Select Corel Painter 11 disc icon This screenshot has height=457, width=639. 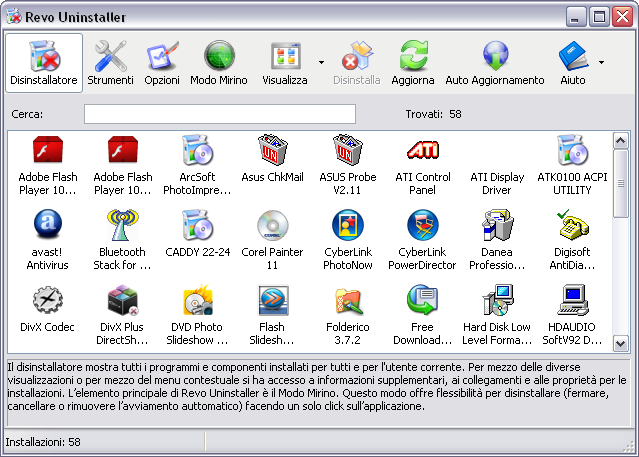273,225
